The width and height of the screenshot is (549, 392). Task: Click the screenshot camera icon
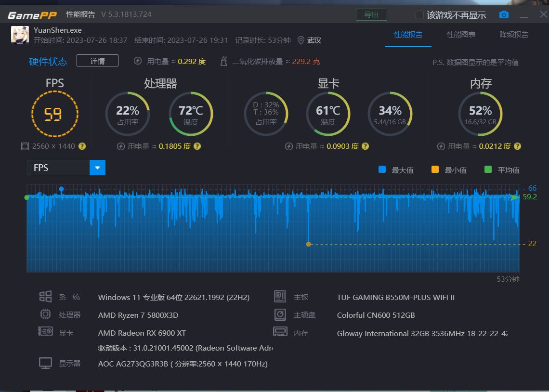(x=504, y=15)
